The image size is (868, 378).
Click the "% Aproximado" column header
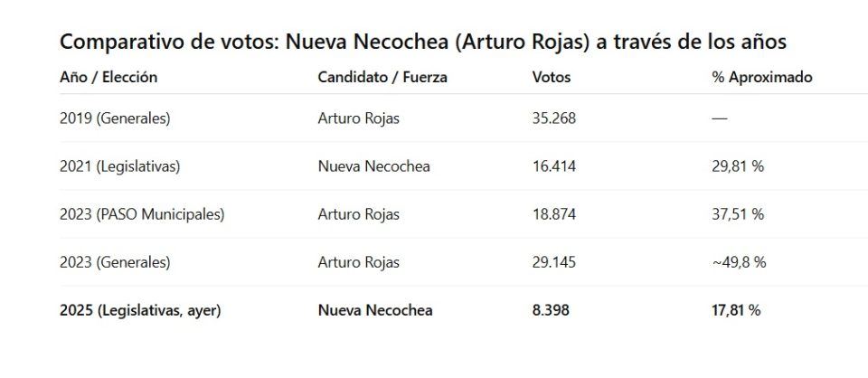tap(762, 78)
